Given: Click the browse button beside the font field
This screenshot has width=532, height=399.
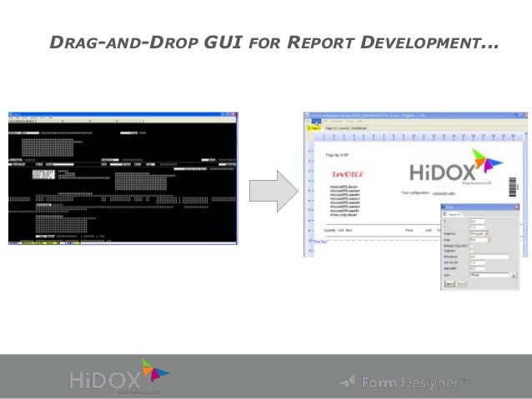Looking at the screenshot, I should tap(514, 276).
